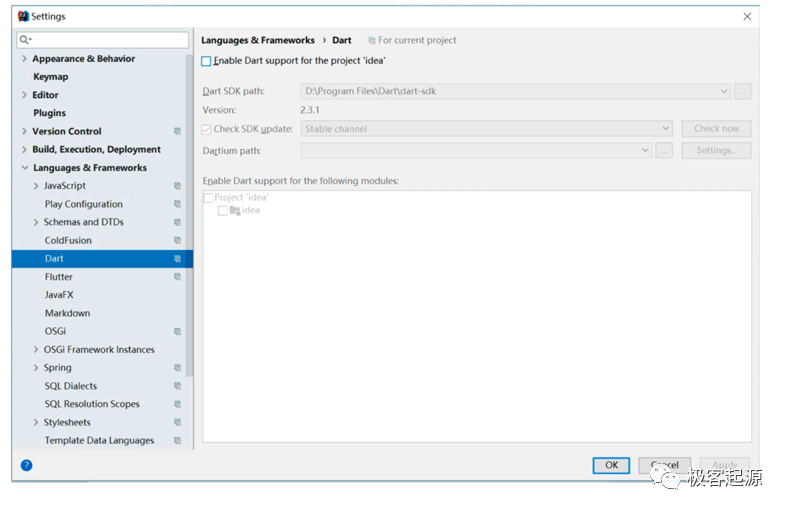This screenshot has height=512, width=788.
Task: Open the Stable channel dropdown
Action: [665, 129]
